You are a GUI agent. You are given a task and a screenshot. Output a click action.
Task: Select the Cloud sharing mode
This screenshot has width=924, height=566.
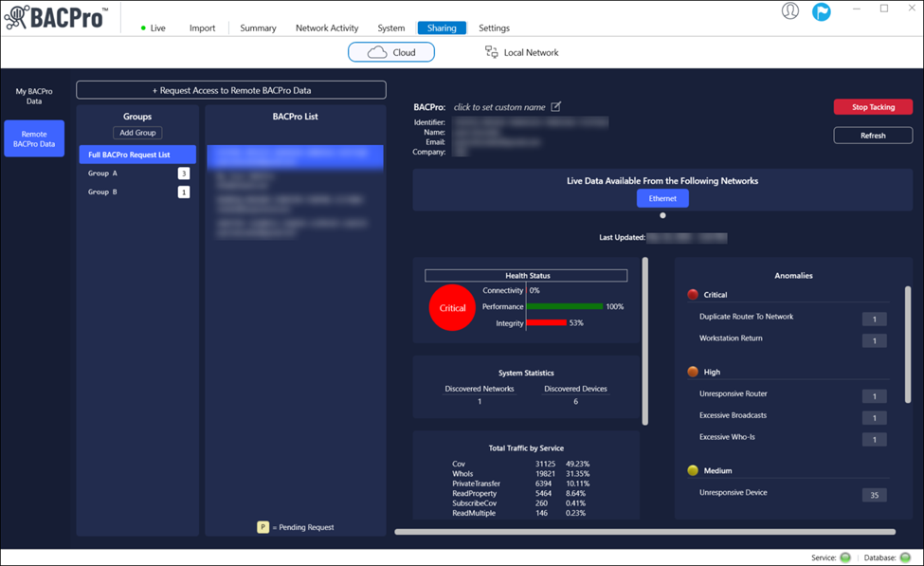pyautogui.click(x=391, y=52)
